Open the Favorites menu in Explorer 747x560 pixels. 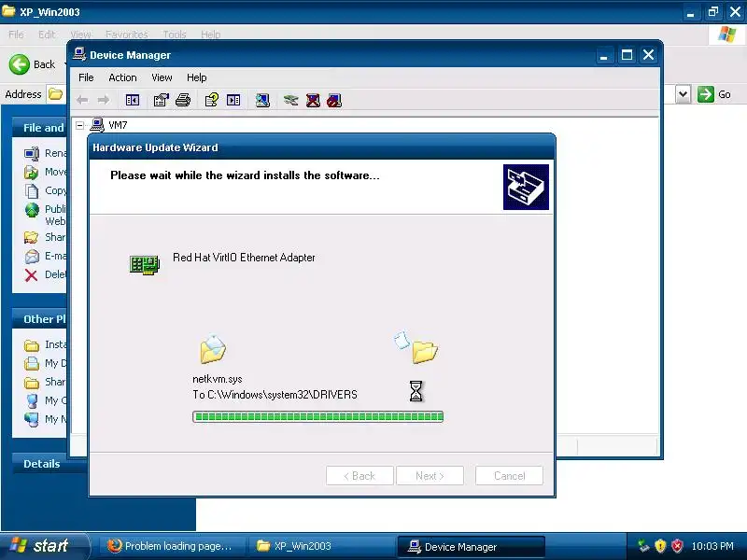tap(127, 35)
